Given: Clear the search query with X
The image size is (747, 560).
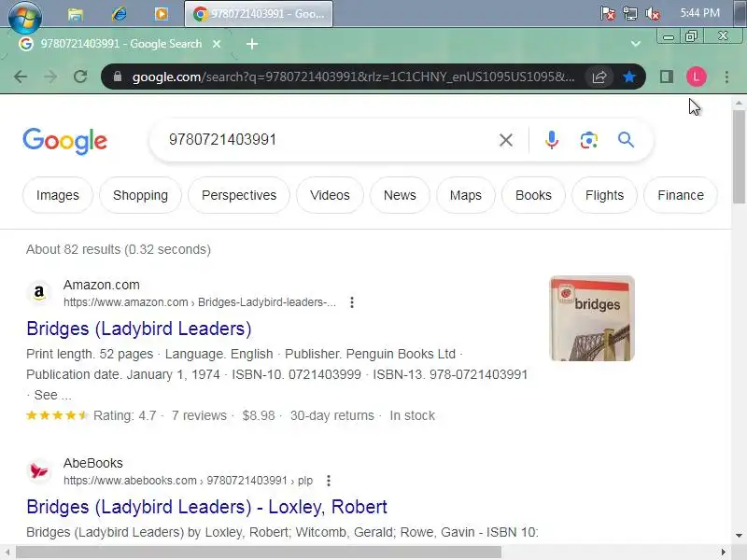Looking at the screenshot, I should click(x=506, y=140).
